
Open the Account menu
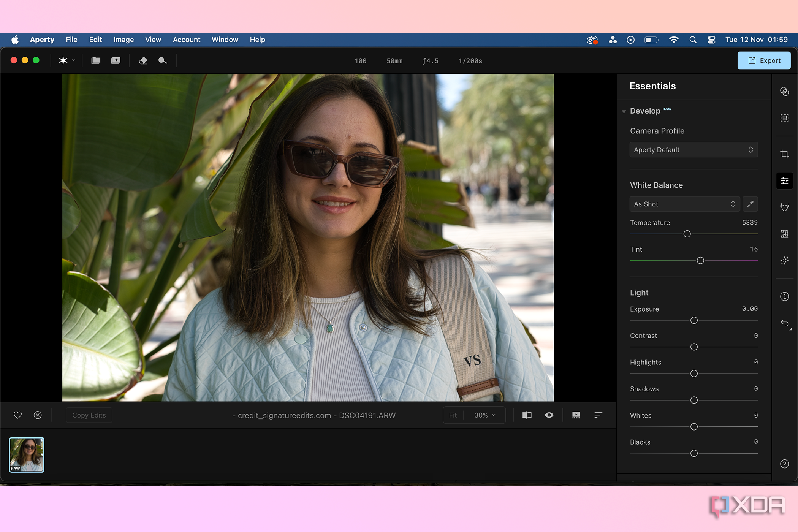coord(186,40)
